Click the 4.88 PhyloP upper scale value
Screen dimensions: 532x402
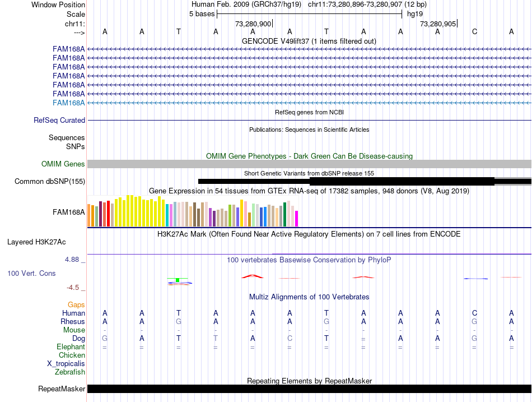pyautogui.click(x=72, y=260)
